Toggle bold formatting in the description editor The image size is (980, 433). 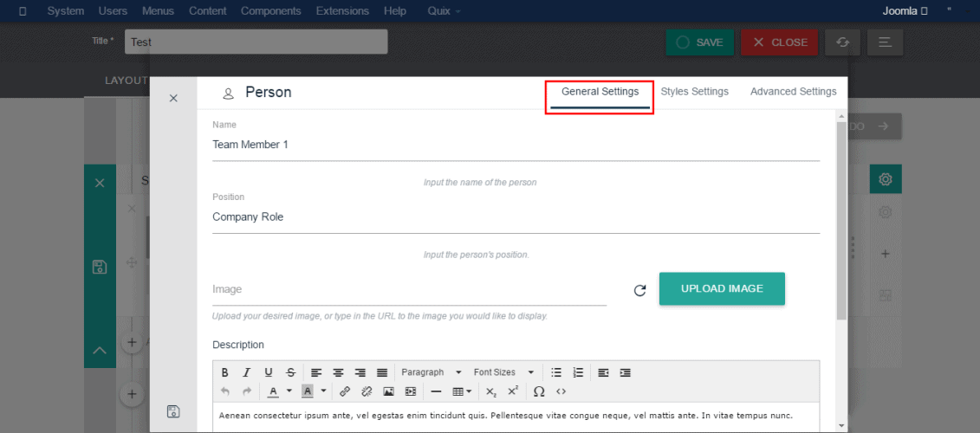(224, 372)
